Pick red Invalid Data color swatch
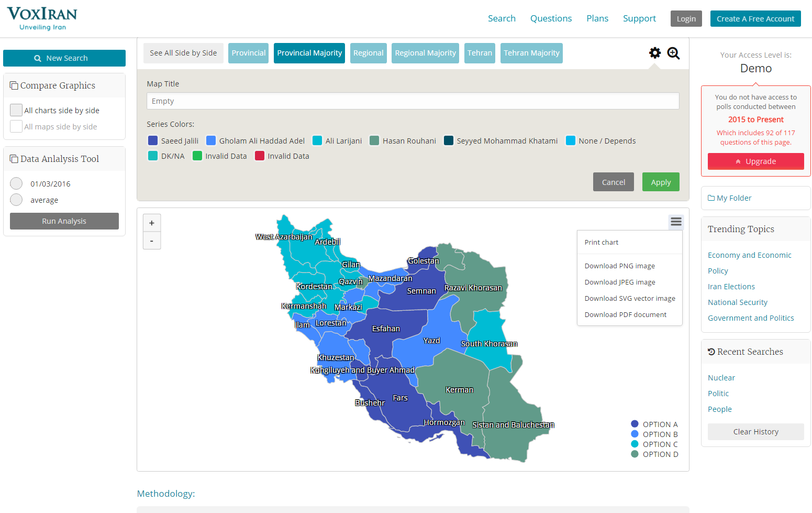 tap(260, 156)
